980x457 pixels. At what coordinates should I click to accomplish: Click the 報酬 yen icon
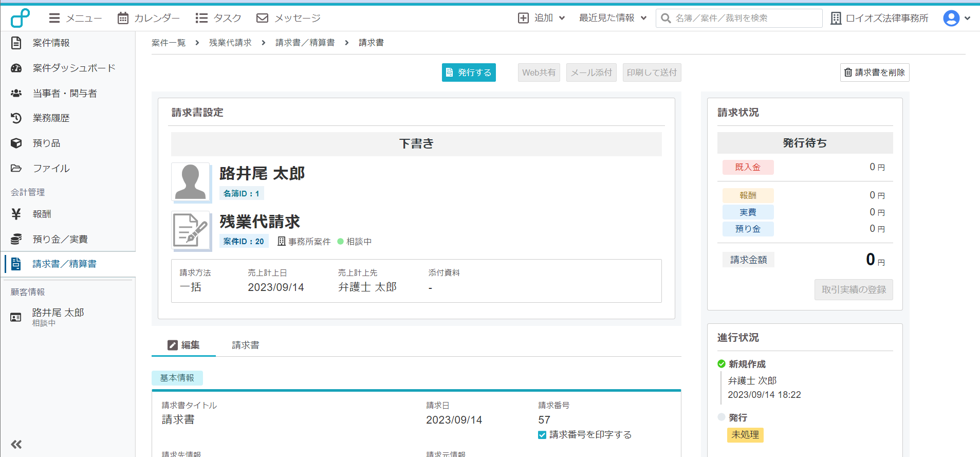(16, 214)
